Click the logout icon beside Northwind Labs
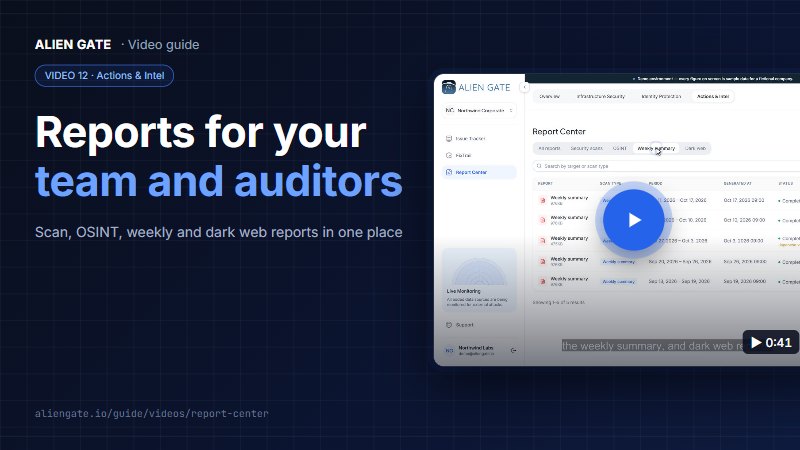Viewport: 800px width, 450px height. coord(513,351)
